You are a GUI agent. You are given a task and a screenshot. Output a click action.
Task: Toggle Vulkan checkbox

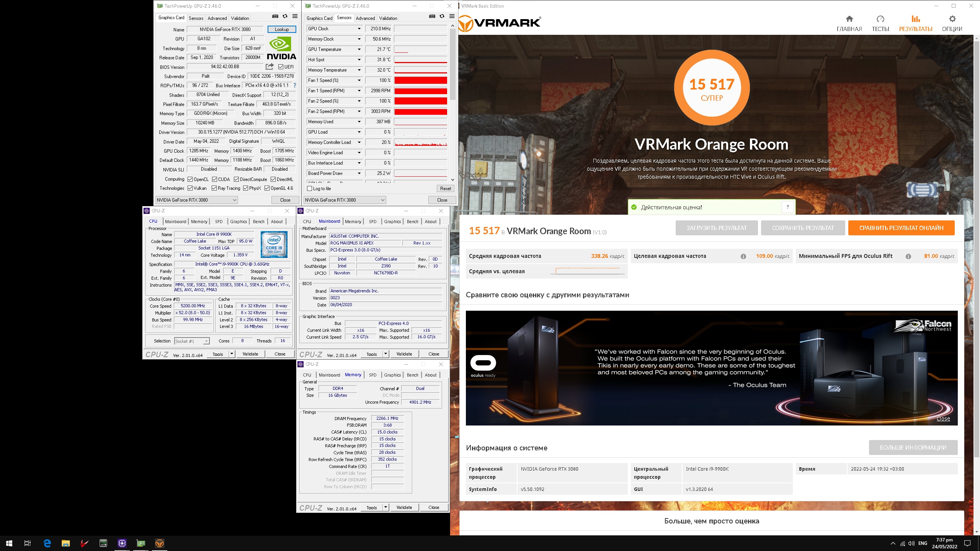tap(190, 188)
